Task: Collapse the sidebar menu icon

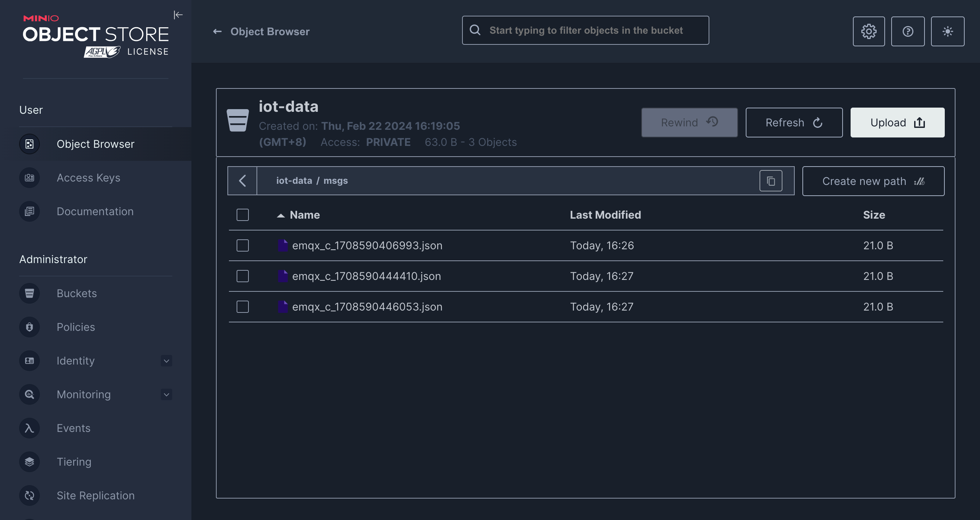Action: [x=178, y=15]
